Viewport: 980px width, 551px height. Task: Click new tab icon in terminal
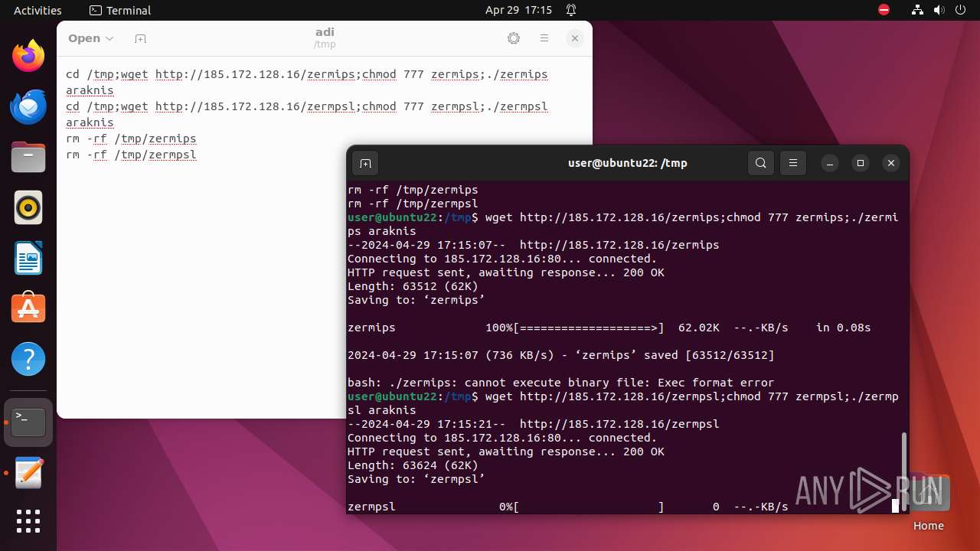click(365, 163)
